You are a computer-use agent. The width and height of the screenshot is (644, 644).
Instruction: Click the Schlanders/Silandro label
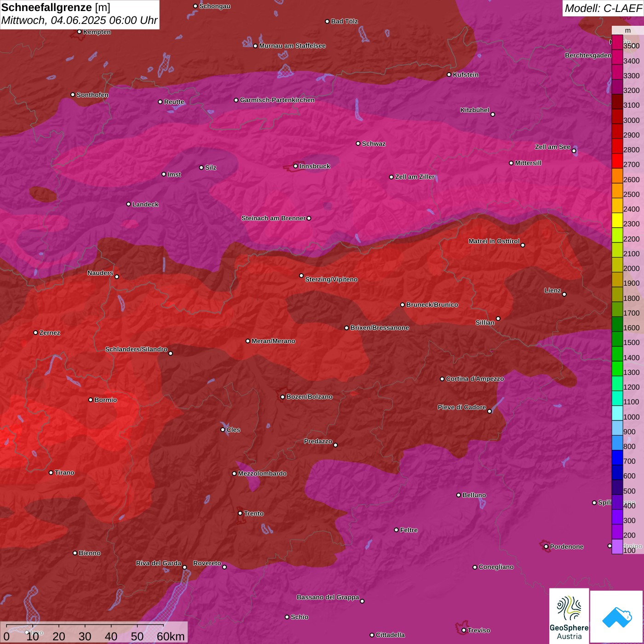click(x=136, y=349)
